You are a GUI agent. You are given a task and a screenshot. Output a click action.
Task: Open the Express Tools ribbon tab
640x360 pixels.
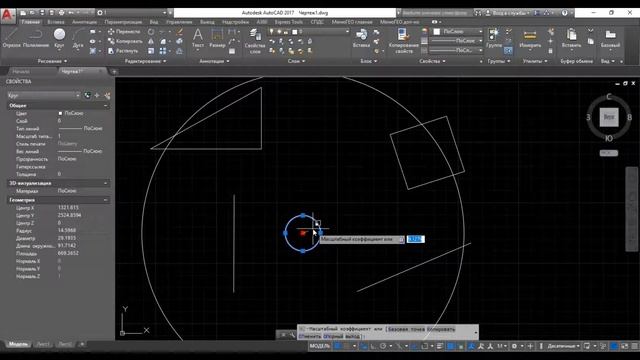289,22
